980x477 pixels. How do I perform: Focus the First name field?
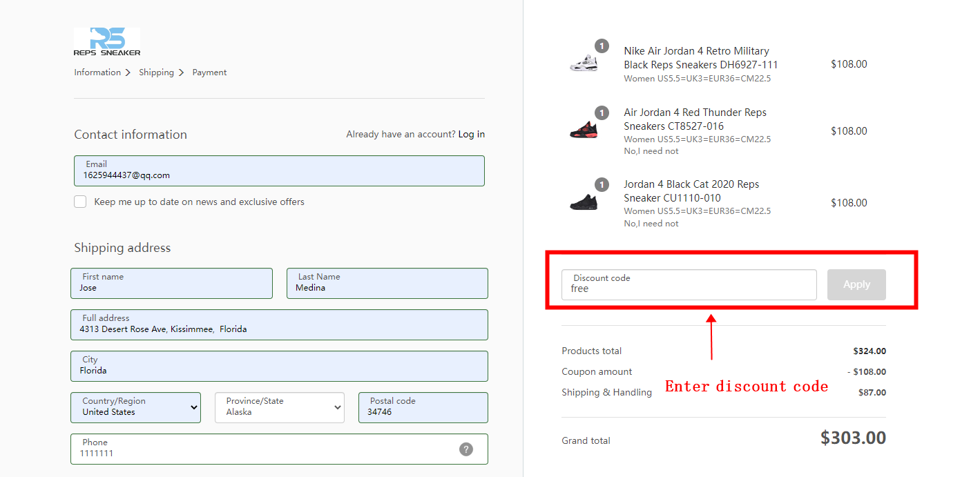171,283
